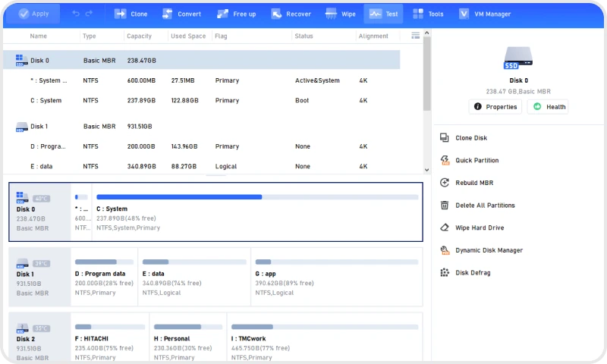
Task: Click the Wipe Hard Drive eraser icon
Action: 445,227
